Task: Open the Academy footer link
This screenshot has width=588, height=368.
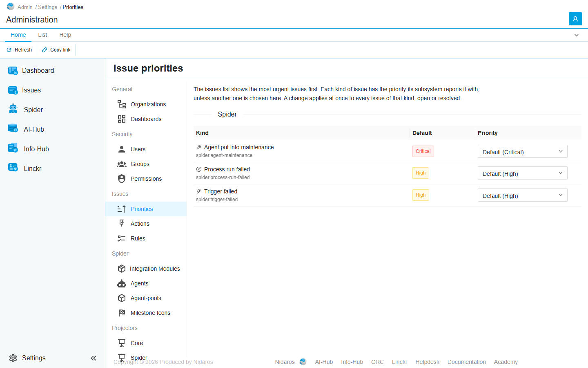Action: pyautogui.click(x=506, y=362)
